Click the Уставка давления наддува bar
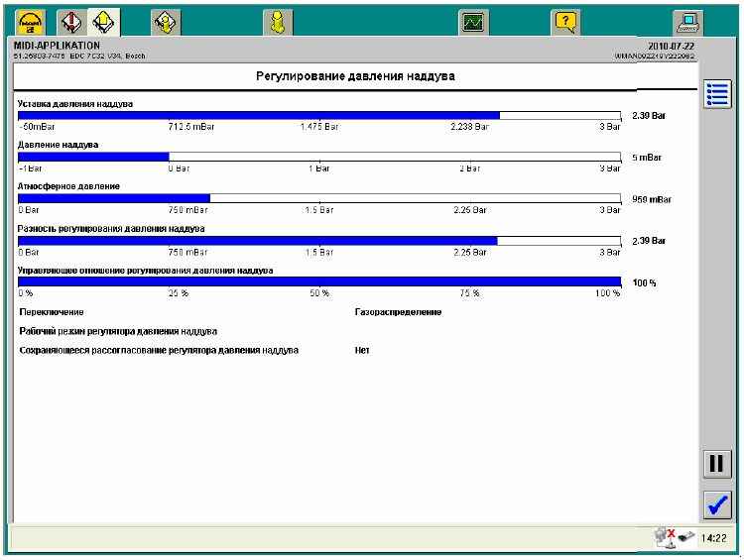The height and width of the screenshot is (560, 744). [318, 115]
